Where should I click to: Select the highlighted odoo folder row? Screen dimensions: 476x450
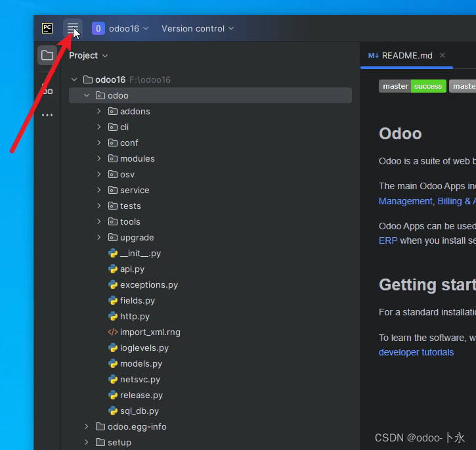(210, 95)
